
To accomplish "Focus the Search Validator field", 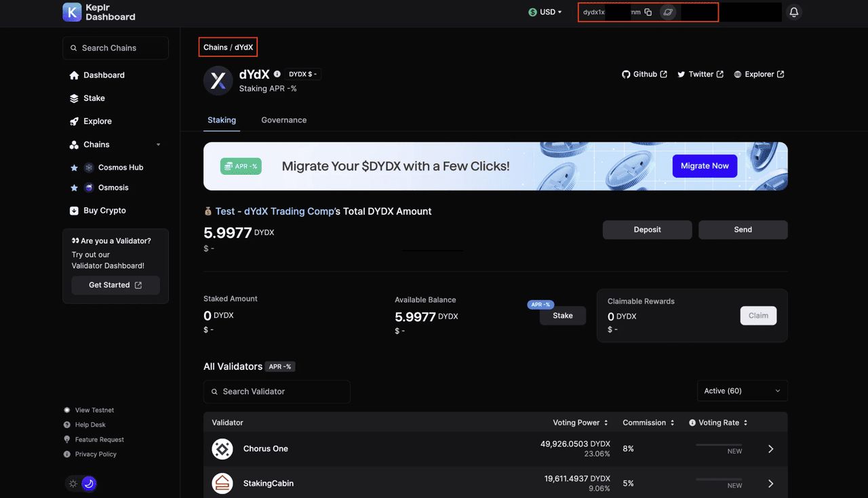I will coord(277,392).
